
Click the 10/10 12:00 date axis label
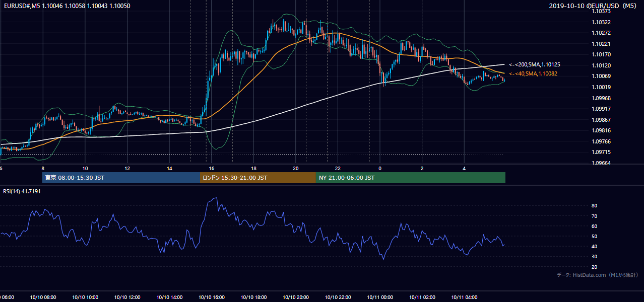click(x=127, y=297)
